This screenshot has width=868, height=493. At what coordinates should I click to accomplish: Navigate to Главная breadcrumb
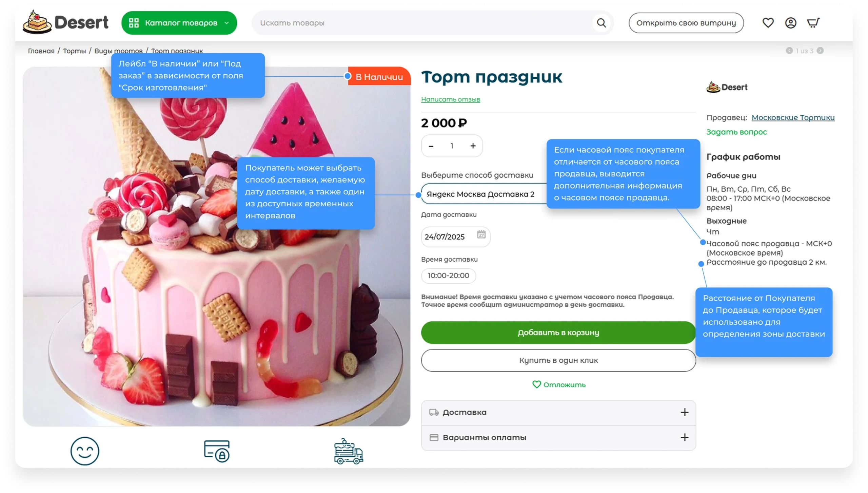point(41,51)
